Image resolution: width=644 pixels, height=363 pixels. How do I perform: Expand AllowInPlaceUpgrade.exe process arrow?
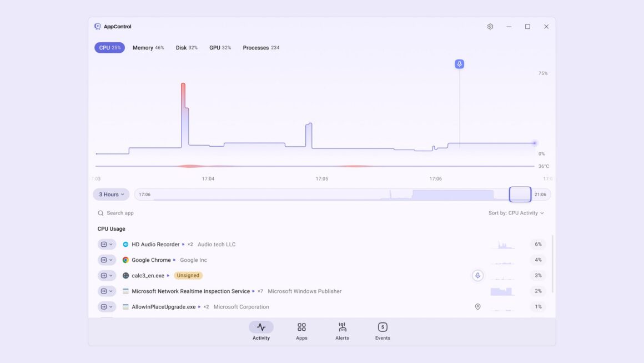[x=199, y=307]
